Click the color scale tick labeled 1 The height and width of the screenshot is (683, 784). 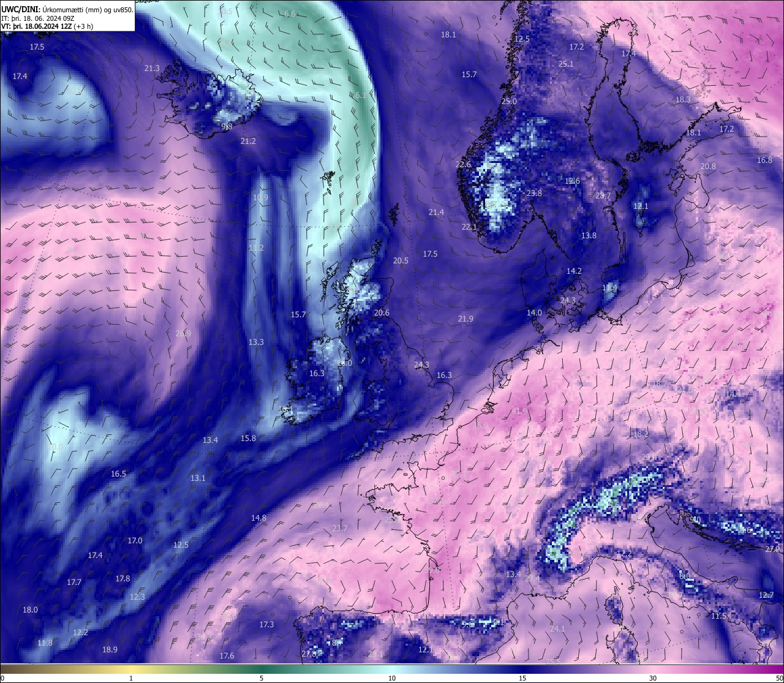(131, 678)
